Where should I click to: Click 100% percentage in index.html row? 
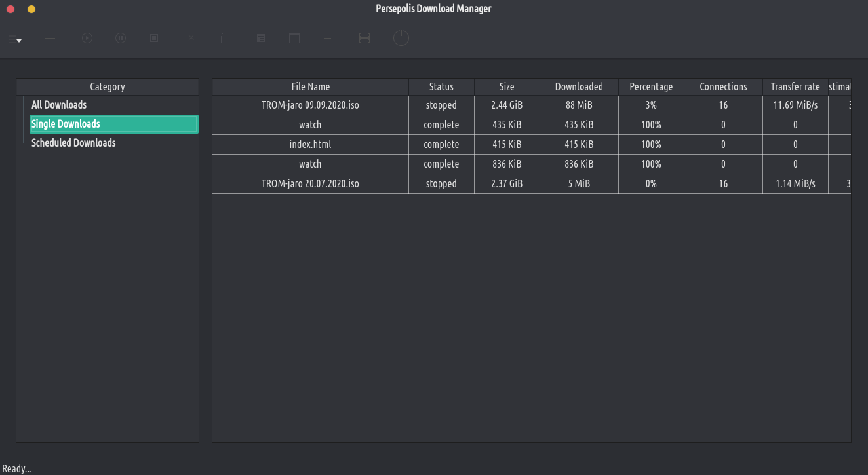pos(651,144)
